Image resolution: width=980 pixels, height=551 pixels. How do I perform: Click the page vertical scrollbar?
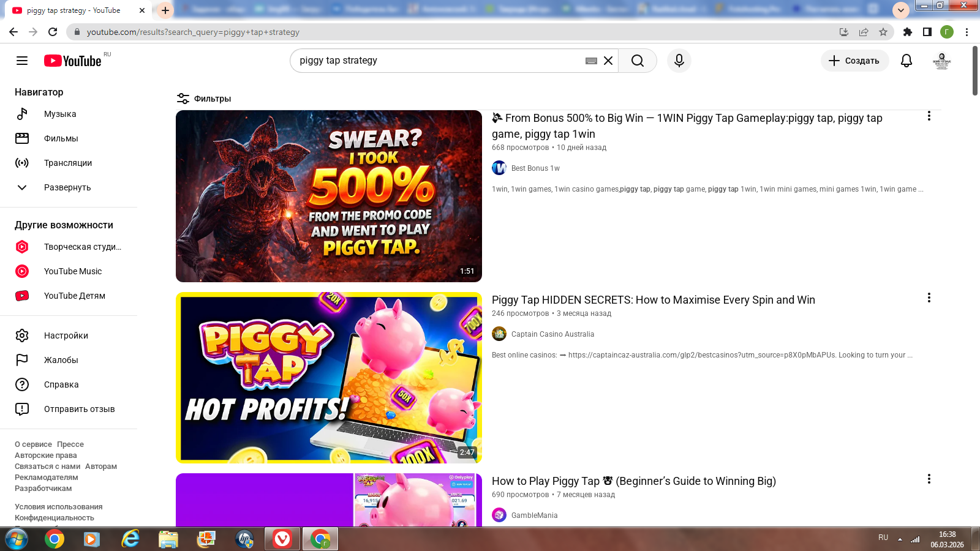(974, 70)
